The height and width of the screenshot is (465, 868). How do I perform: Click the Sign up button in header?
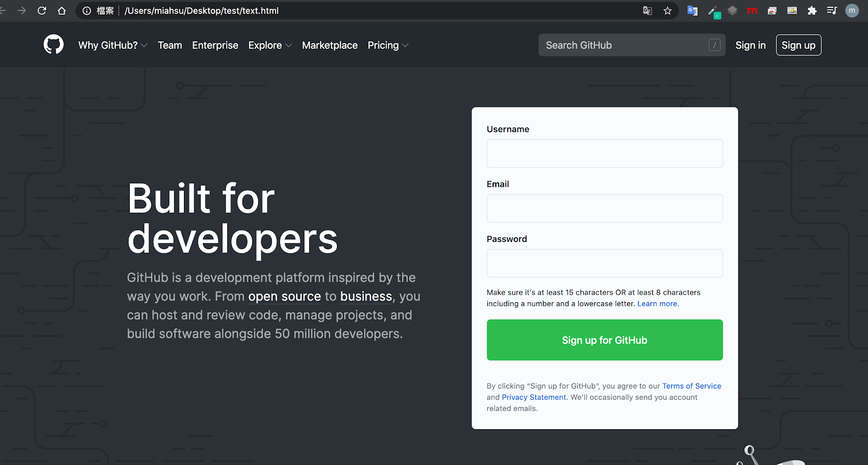pos(799,45)
